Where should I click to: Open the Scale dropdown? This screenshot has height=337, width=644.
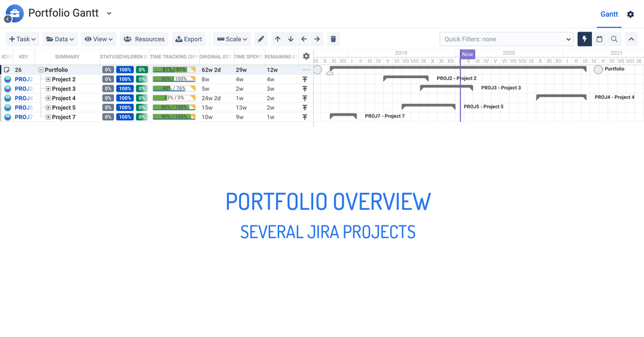tap(232, 39)
